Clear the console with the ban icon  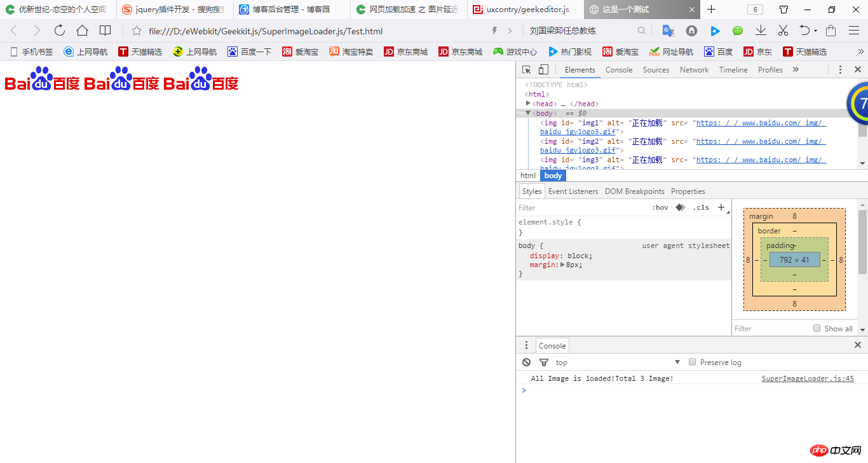click(526, 363)
